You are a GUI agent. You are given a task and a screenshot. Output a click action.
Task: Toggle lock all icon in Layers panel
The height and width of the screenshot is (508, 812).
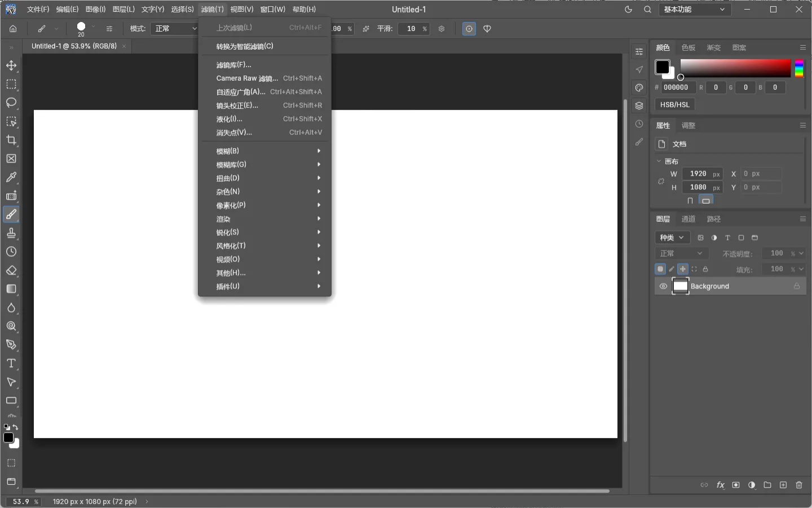coord(705,269)
